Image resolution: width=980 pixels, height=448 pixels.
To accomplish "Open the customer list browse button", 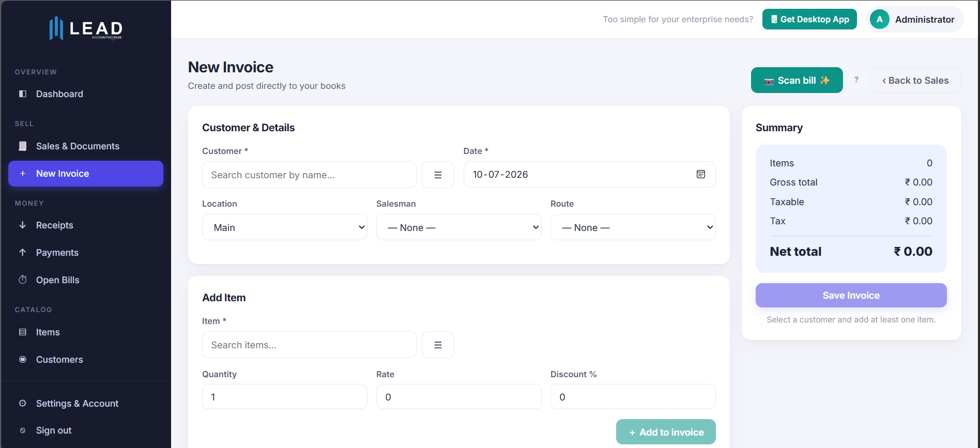I will (438, 175).
